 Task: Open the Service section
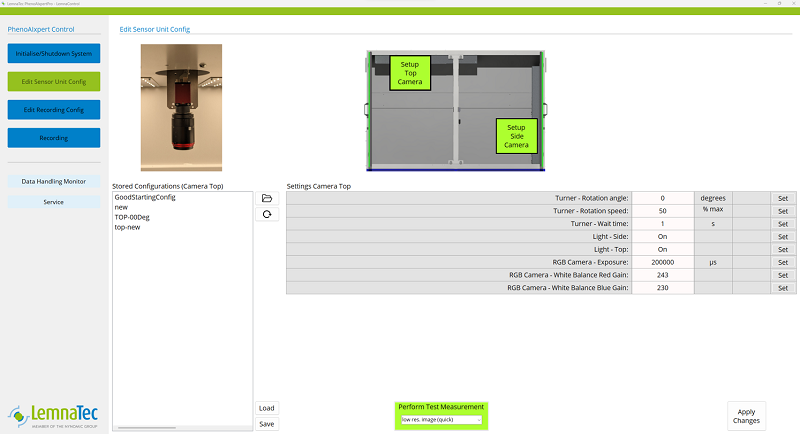[54, 202]
